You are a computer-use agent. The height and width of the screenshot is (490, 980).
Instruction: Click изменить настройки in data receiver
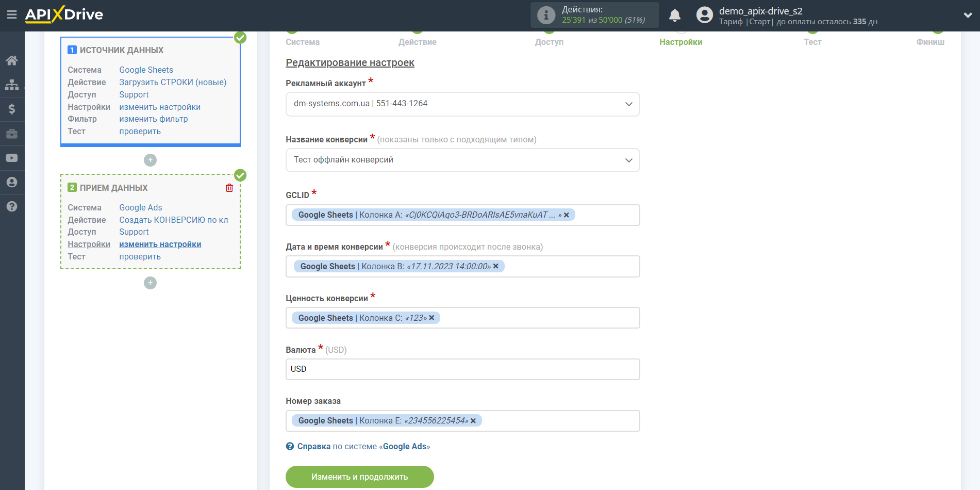[x=160, y=244]
